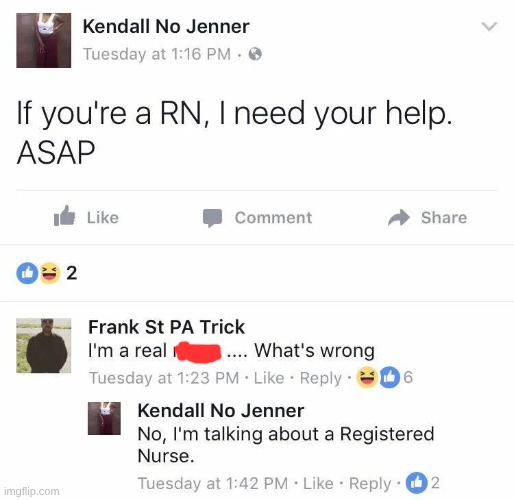Screen dimensions: 514x500
Task: Open Frank St PA Trick's profile picture
Action: (x=44, y=345)
